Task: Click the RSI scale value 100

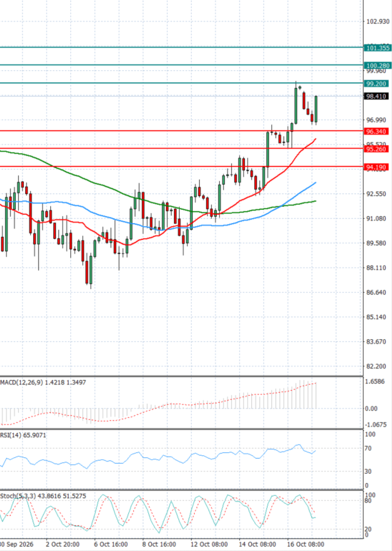Action: [370, 435]
